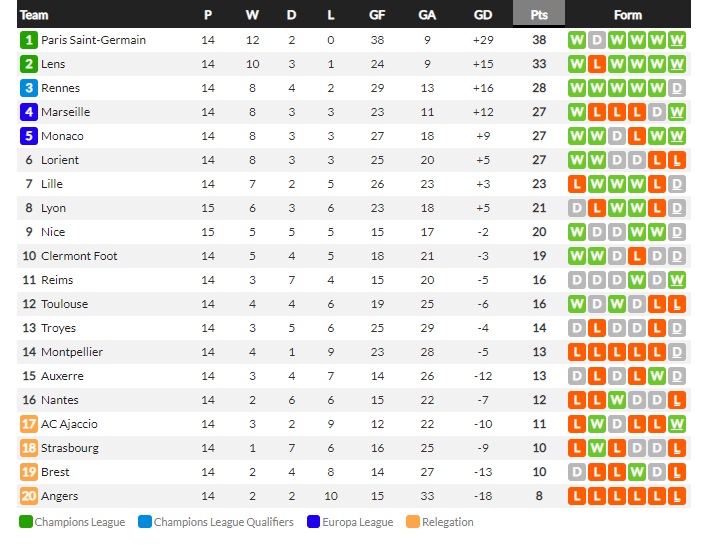Viewport: 706px width, 545px height.
Task: Click the purple position 5 badge for Monaco
Action: tap(29, 136)
